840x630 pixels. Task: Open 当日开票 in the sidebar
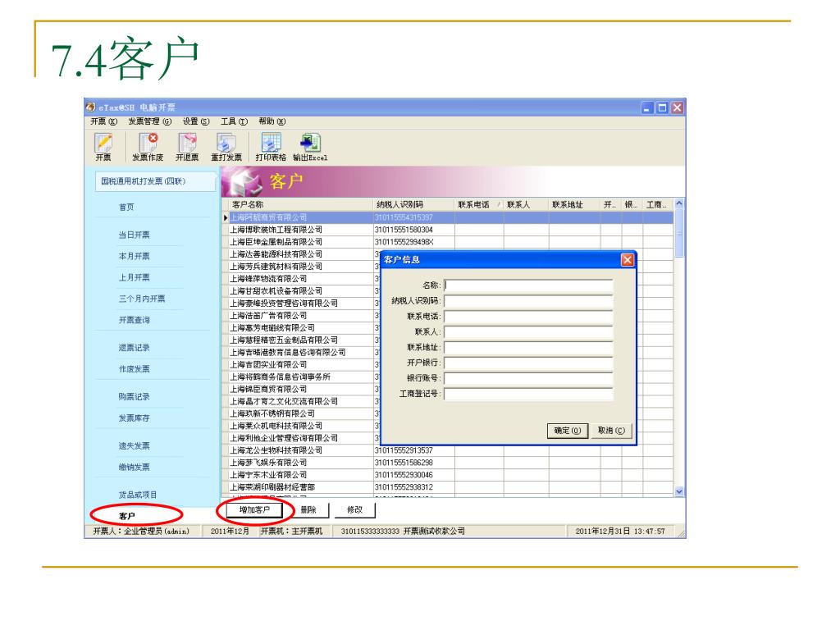pyautogui.click(x=134, y=235)
